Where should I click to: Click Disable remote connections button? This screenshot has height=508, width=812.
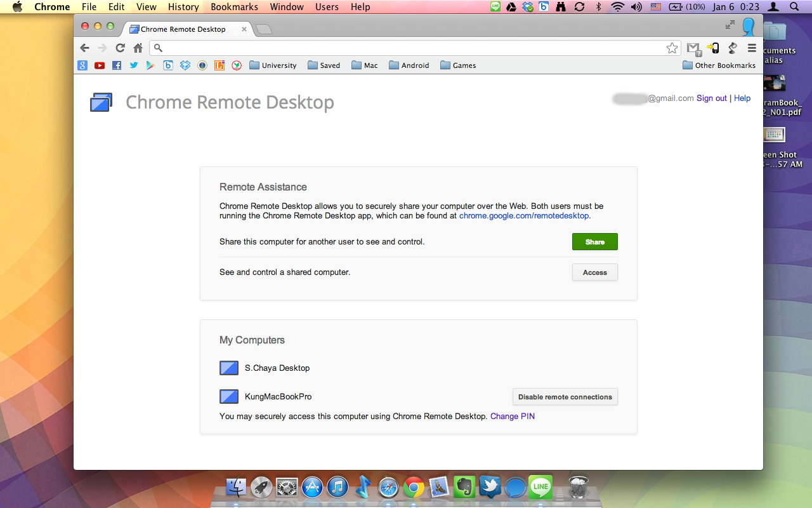point(565,397)
